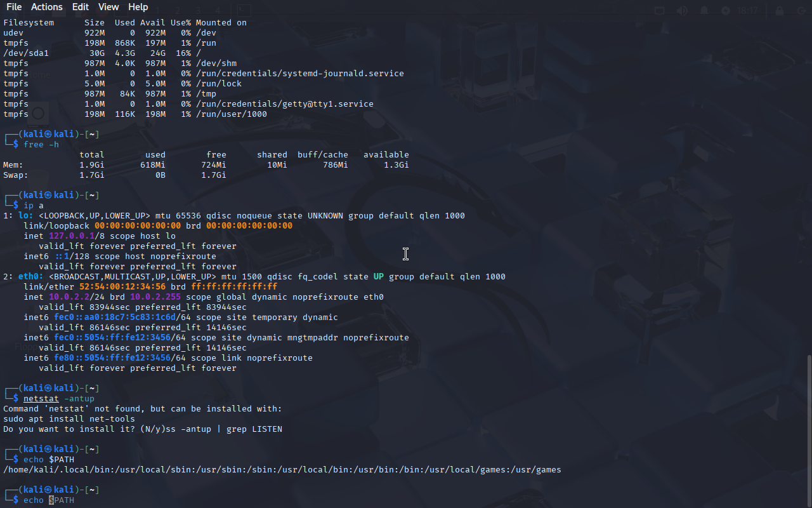
Task: Open the View menu
Action: (x=108, y=7)
